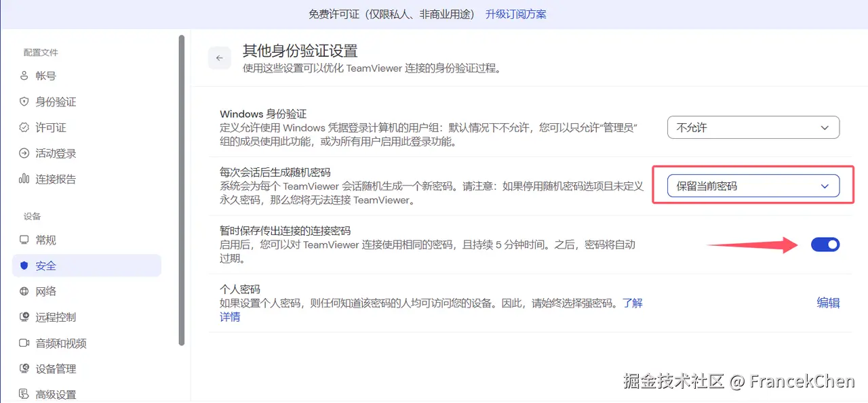868x403 pixels.
Task: Click the device icon beside 设备管理
Action: pos(24,368)
